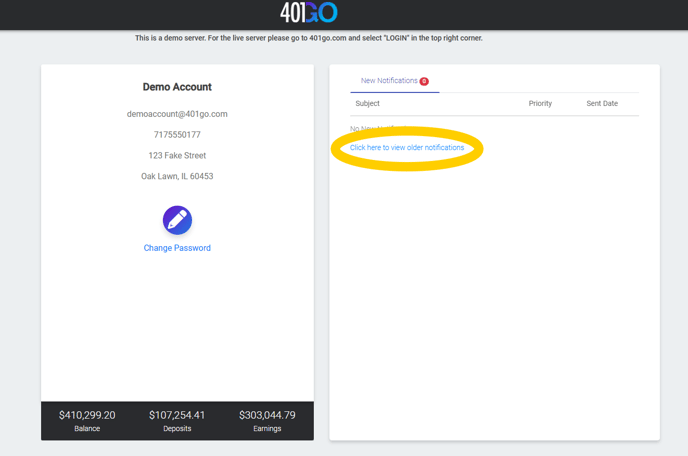Click the Deposits label in footer bar
The image size is (688, 456).
point(177,429)
